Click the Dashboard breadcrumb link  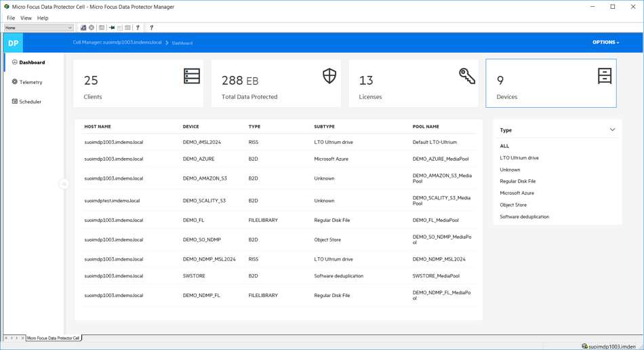(182, 43)
